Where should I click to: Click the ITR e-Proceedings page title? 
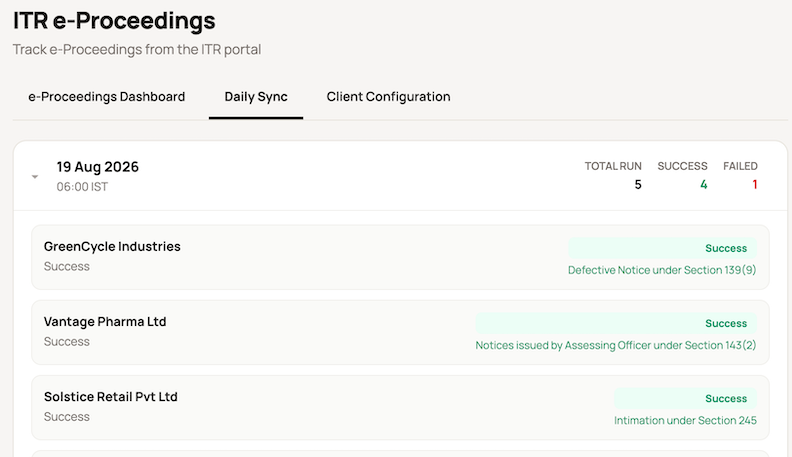coord(114,21)
